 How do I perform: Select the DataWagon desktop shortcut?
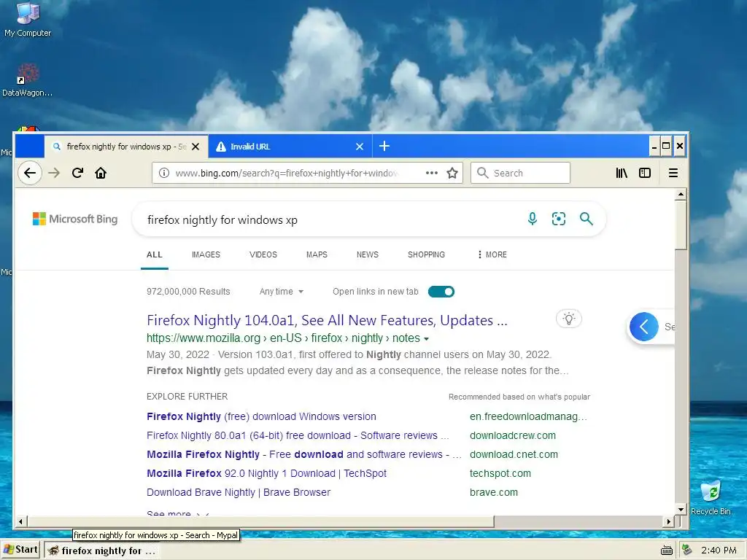(28, 80)
